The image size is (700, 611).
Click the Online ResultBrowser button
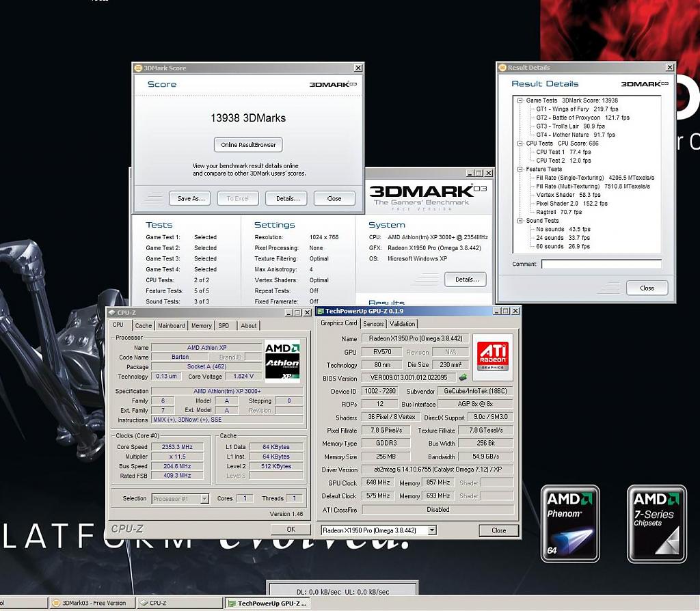pyautogui.click(x=248, y=145)
